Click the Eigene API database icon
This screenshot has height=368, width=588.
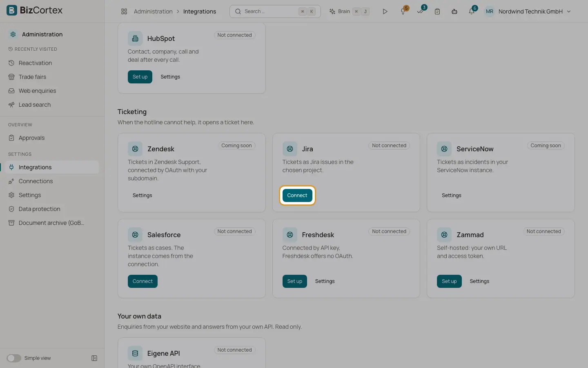pos(135,353)
